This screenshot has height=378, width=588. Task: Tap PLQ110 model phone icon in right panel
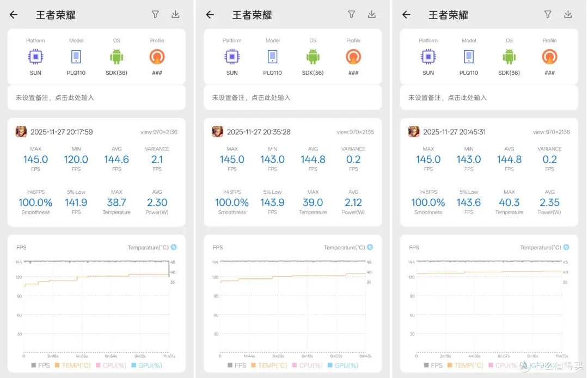469,57
